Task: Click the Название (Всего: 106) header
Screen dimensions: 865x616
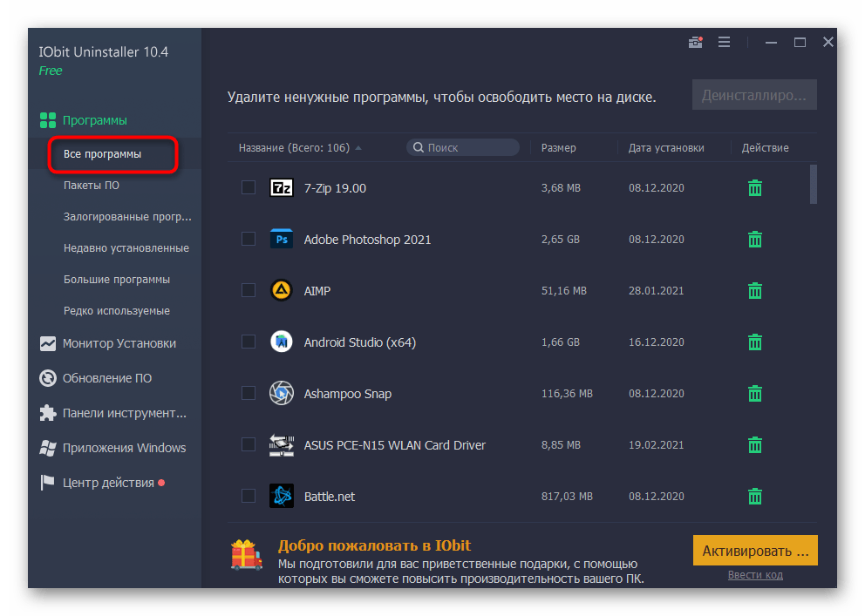Action: [294, 147]
